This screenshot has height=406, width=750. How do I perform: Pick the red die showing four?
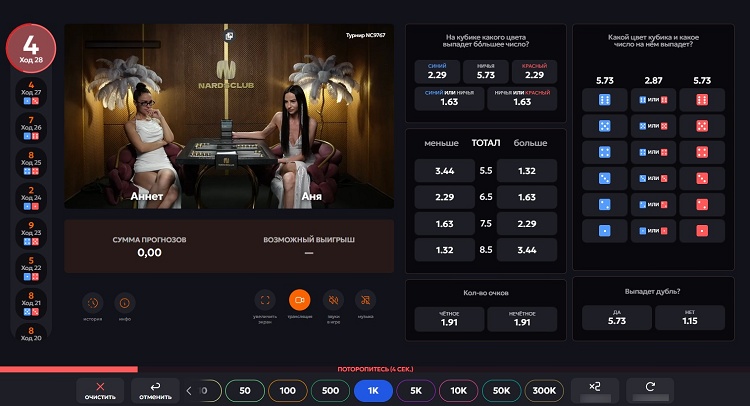(702, 152)
